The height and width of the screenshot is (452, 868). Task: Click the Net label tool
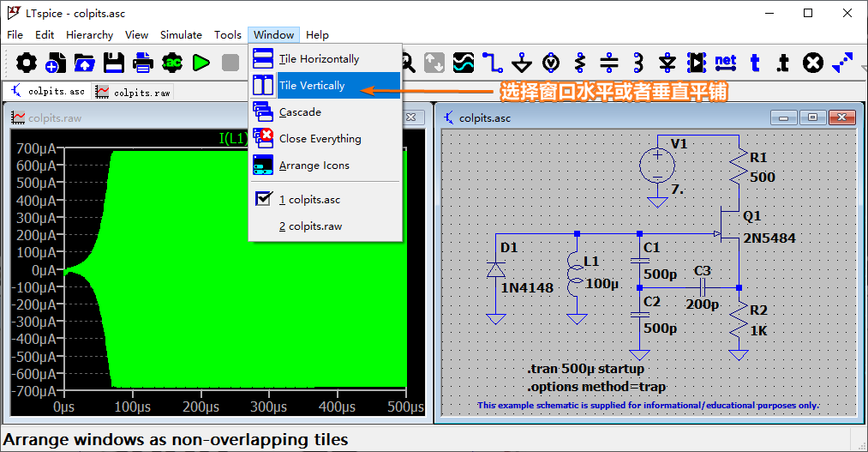pyautogui.click(x=725, y=62)
